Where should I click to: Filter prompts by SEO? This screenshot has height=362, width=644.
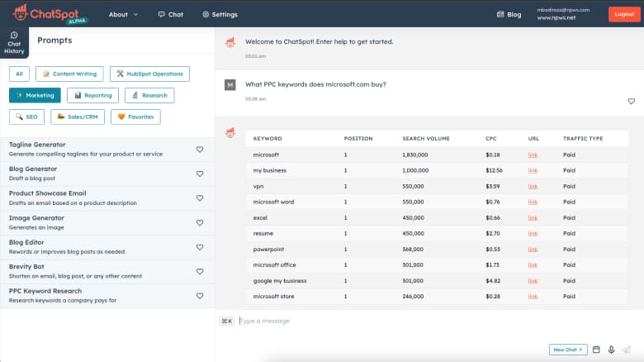[26, 117]
